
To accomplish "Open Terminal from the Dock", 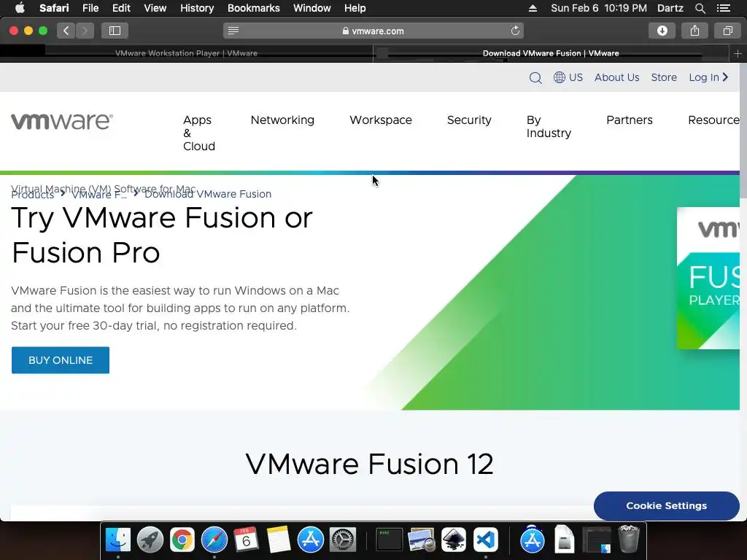I will (x=390, y=540).
